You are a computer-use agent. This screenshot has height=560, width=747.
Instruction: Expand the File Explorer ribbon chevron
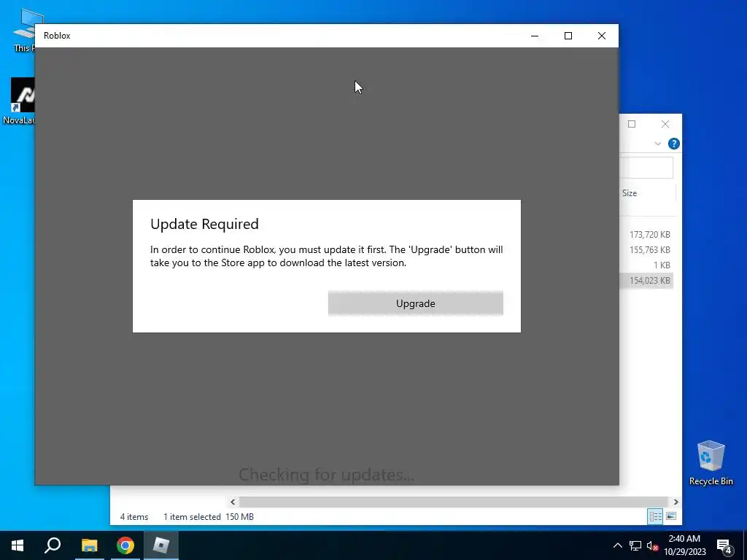(x=658, y=144)
